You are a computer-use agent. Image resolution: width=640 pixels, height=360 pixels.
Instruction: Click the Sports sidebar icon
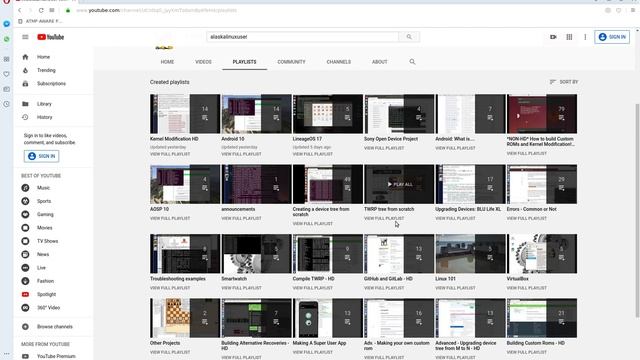point(25,201)
